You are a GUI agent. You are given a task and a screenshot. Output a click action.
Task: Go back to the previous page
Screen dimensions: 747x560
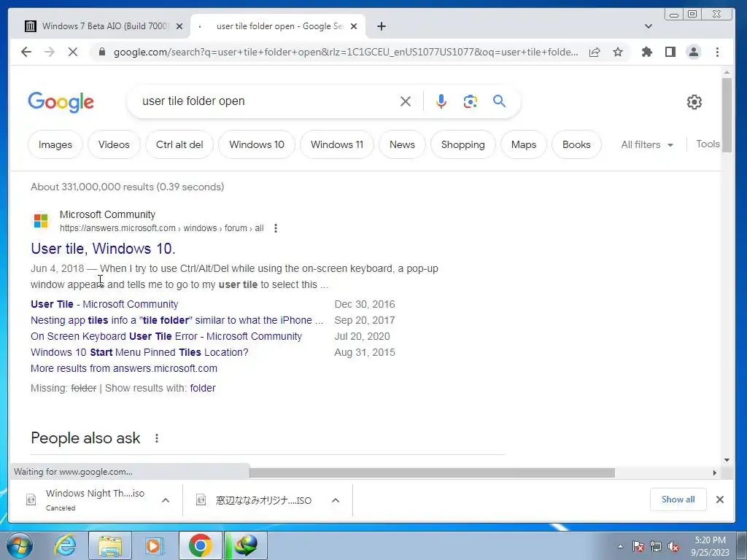pos(26,52)
